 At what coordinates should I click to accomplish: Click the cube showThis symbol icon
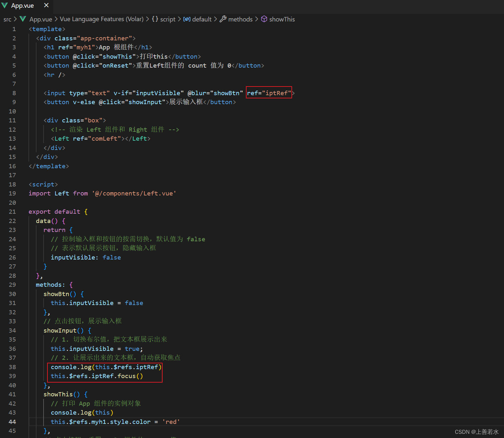point(264,19)
